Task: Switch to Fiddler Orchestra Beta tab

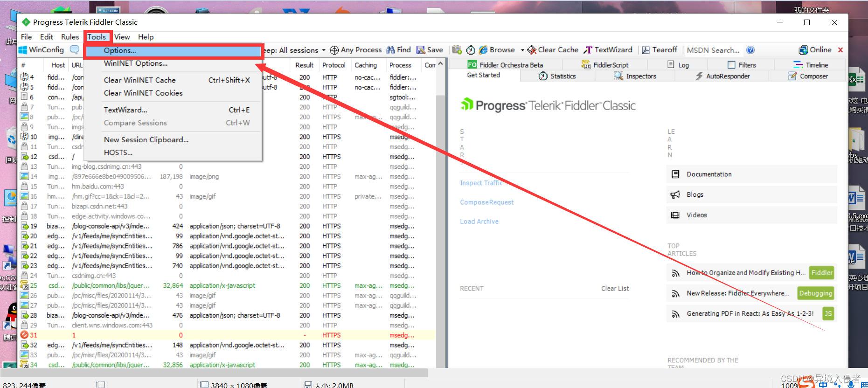Action: point(505,65)
